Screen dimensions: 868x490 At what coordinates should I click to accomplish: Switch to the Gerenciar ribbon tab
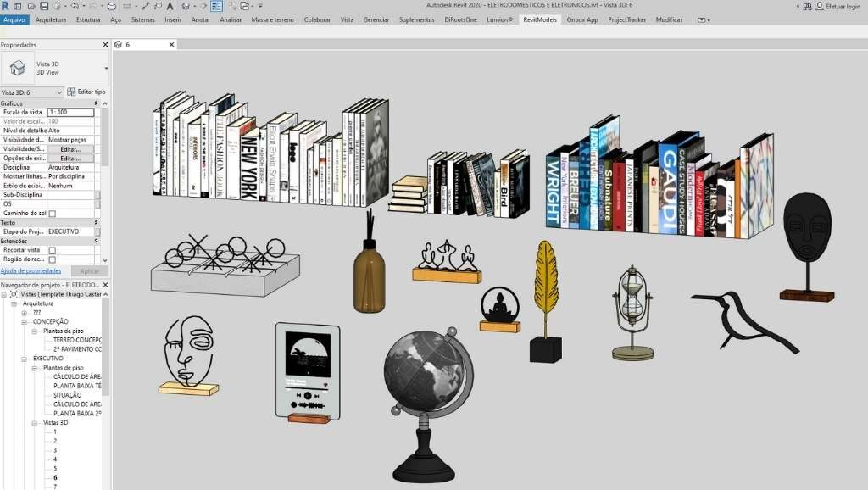pos(376,19)
